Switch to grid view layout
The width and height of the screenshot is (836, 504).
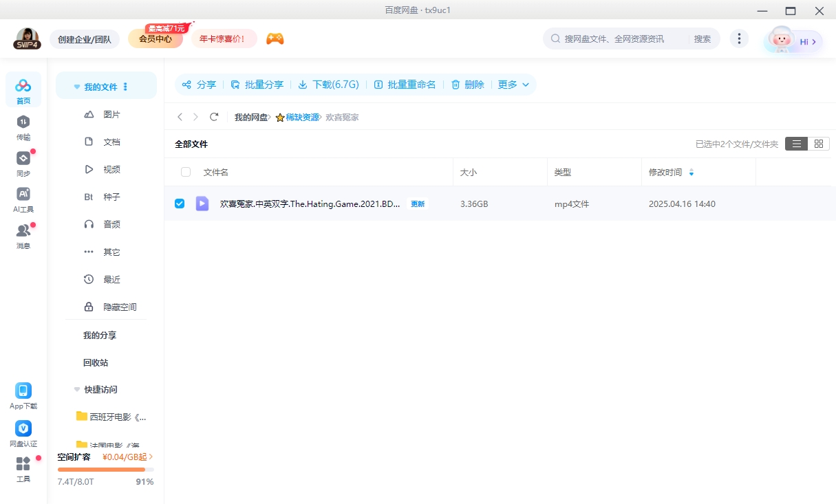819,144
